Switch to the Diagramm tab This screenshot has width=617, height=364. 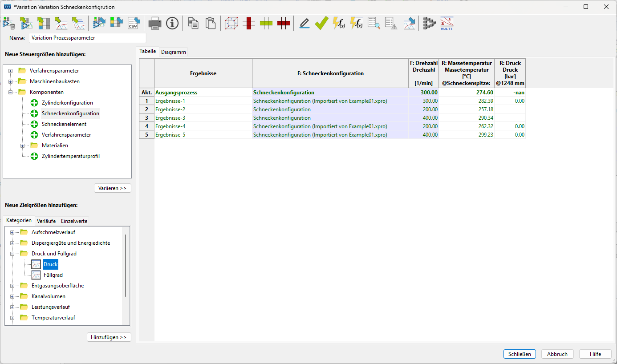point(174,52)
